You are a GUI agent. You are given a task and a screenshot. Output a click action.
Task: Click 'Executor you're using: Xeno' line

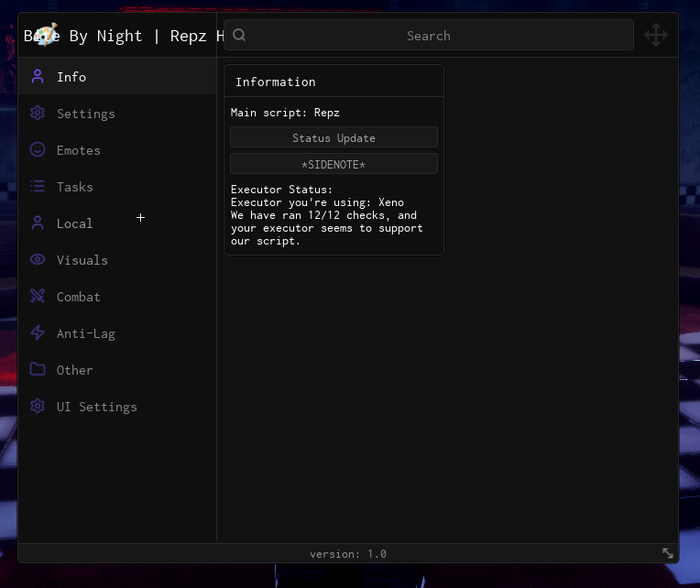point(317,202)
